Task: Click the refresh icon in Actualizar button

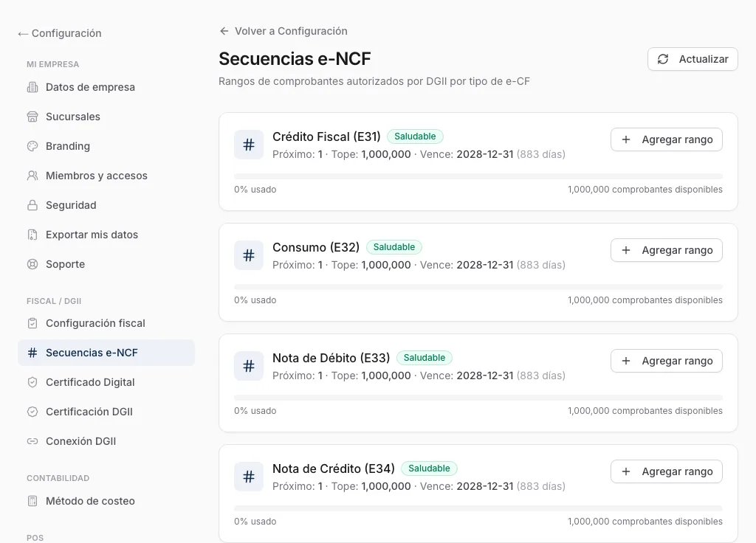Action: (x=663, y=59)
